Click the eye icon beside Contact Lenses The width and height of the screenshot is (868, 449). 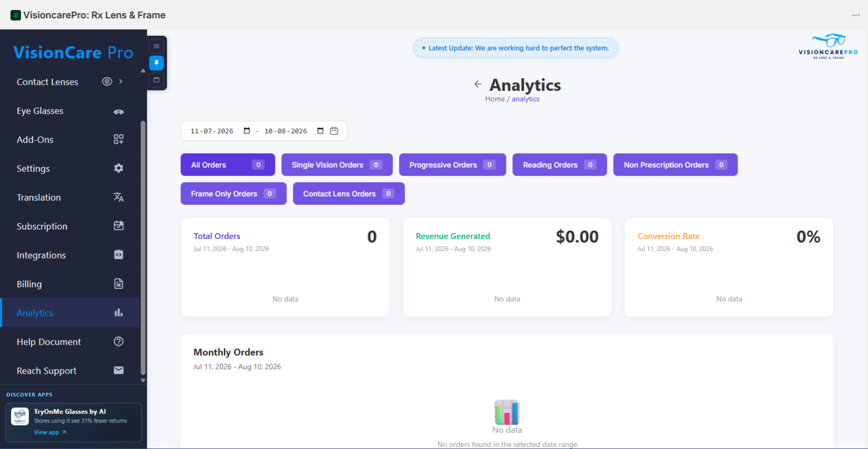pos(107,82)
